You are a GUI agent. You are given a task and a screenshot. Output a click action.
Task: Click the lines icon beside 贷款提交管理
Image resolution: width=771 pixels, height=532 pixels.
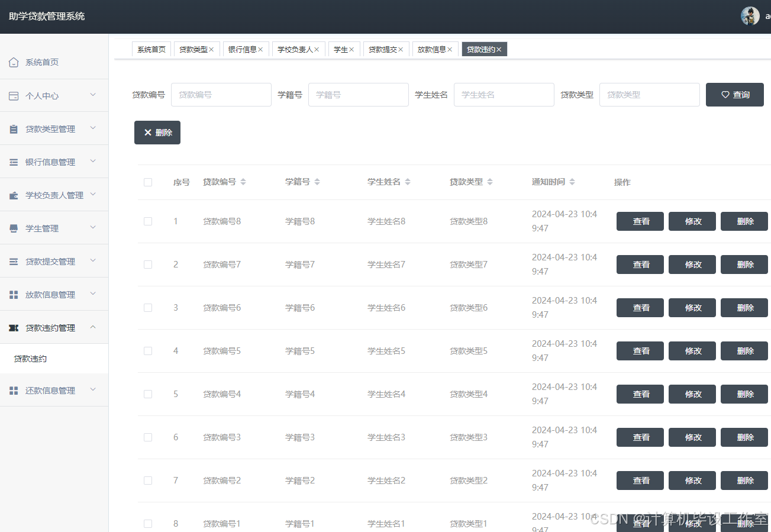pyautogui.click(x=14, y=262)
